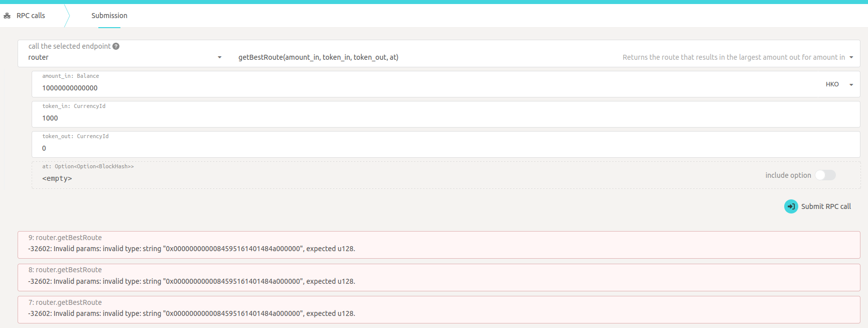Open the HKO unit dropdown
This screenshot has width=868, height=328.
click(x=839, y=84)
